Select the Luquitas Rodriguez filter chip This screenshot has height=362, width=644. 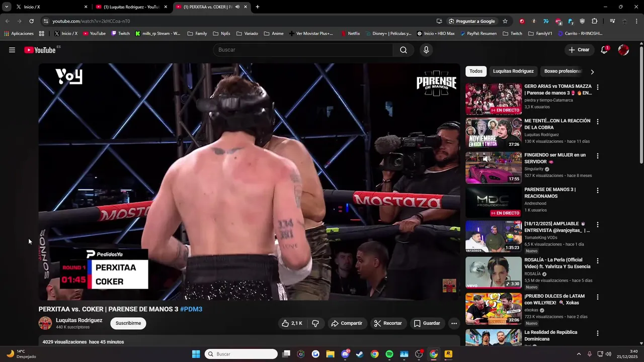tap(513, 71)
